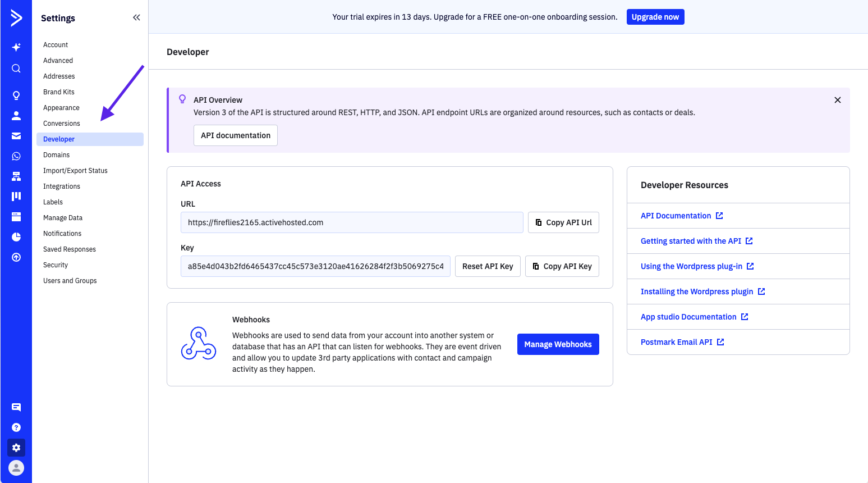Open the lightbulb ideas icon in sidebar
Viewport: 868px width, 483px height.
tap(16, 95)
